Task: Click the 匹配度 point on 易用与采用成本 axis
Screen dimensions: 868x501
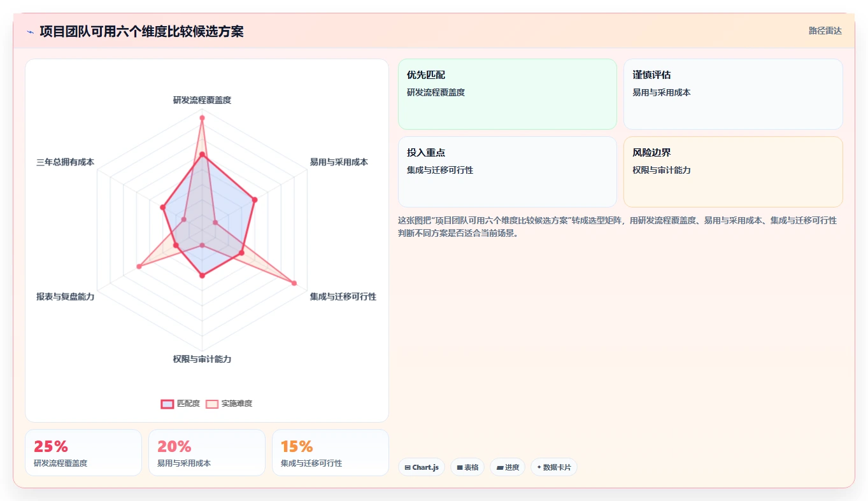Action: coord(255,200)
